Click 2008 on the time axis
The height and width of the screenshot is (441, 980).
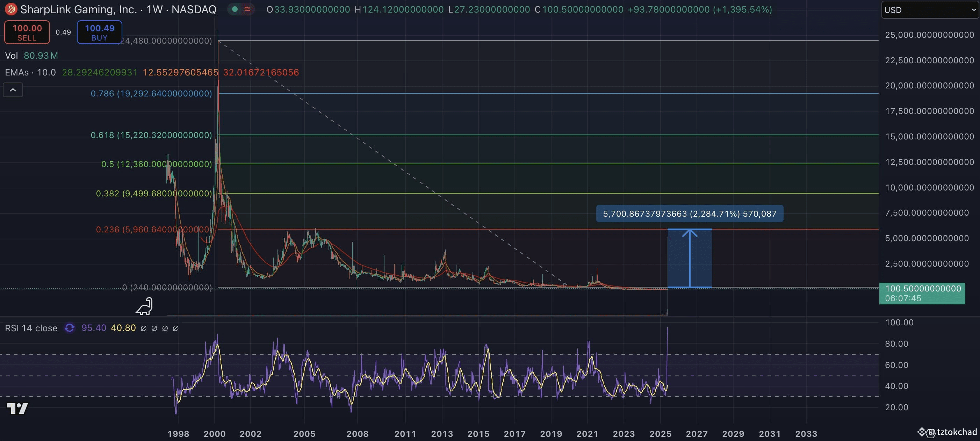point(358,434)
